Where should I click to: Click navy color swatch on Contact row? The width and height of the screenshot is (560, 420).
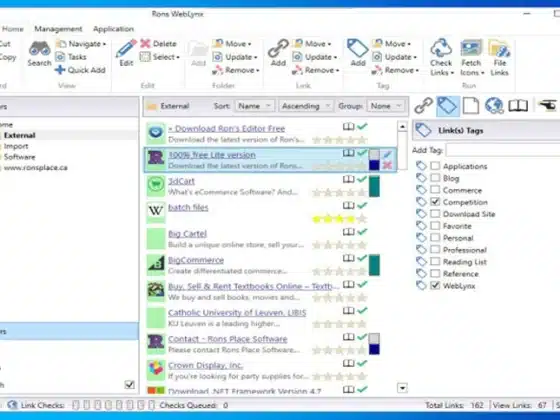pos(374,349)
